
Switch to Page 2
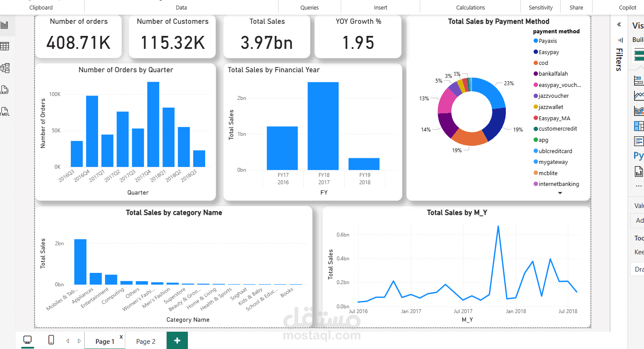click(x=145, y=341)
